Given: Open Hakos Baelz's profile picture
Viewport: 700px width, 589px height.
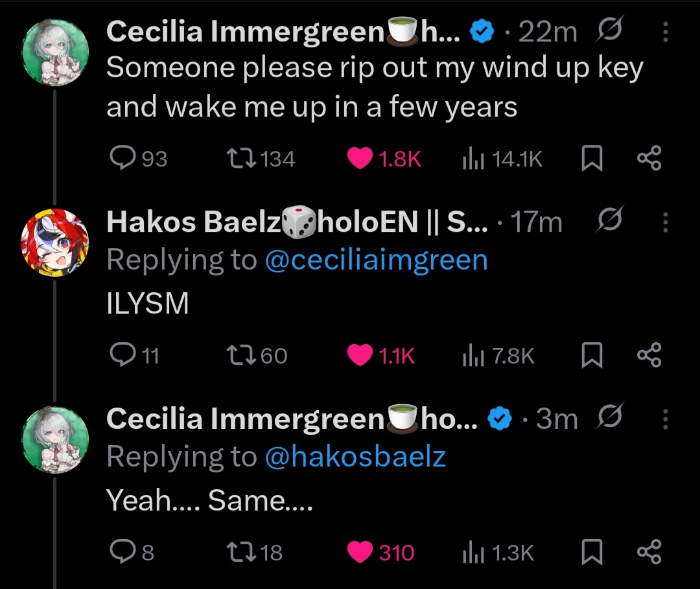Looking at the screenshot, I should coord(54,241).
